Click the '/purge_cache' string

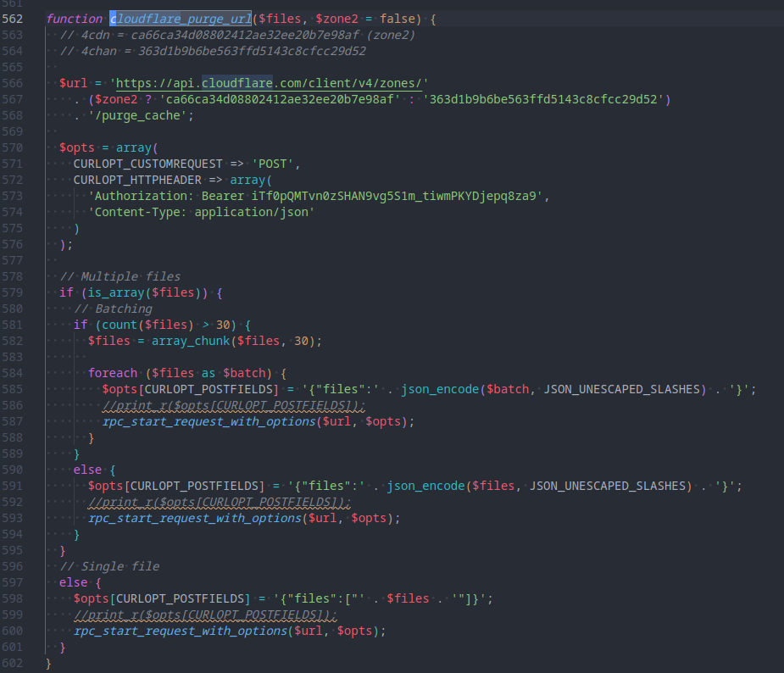137,115
